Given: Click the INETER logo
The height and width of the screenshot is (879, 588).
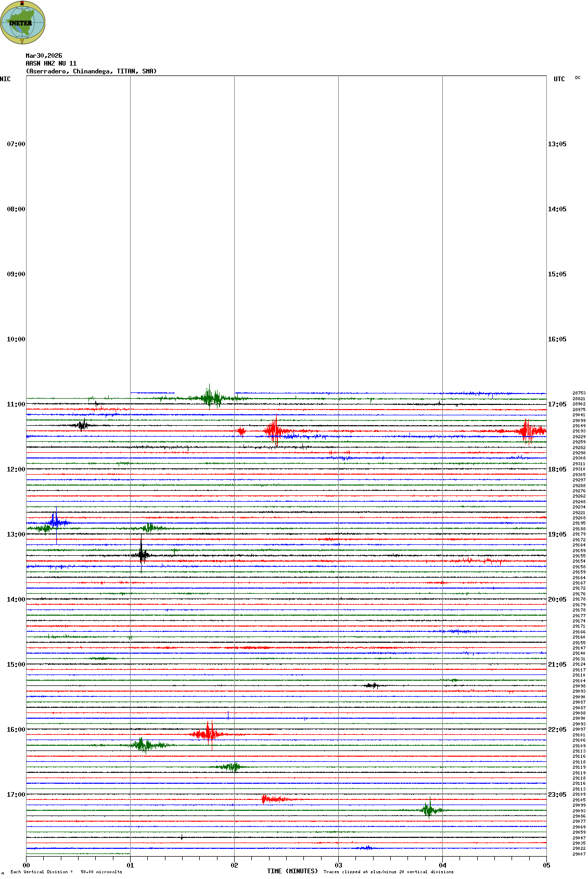Looking at the screenshot, I should [x=23, y=22].
